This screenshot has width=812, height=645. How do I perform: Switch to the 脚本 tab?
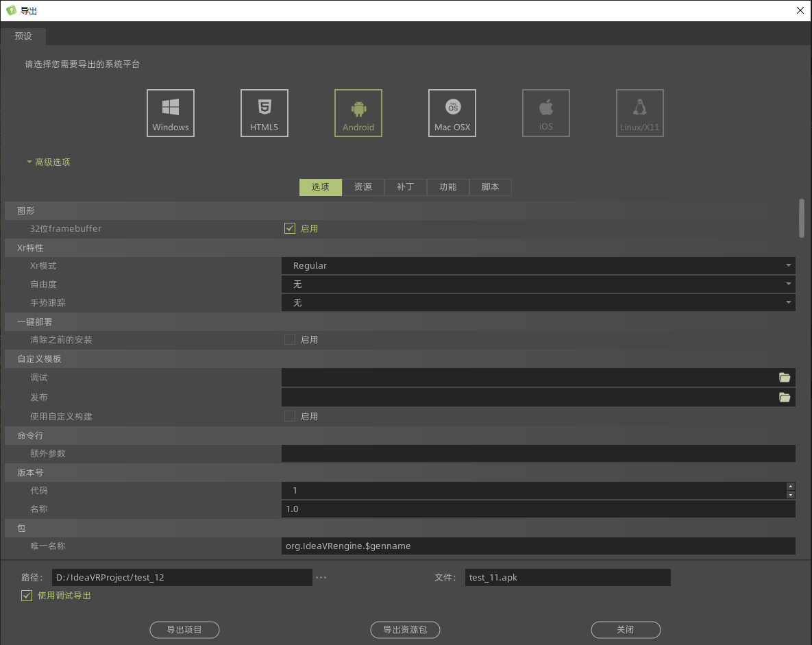point(491,187)
